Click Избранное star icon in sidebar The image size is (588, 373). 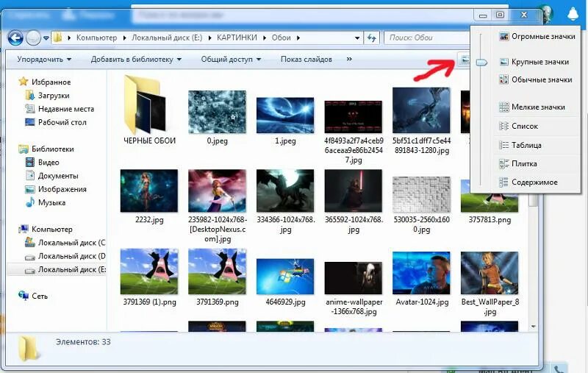point(24,82)
